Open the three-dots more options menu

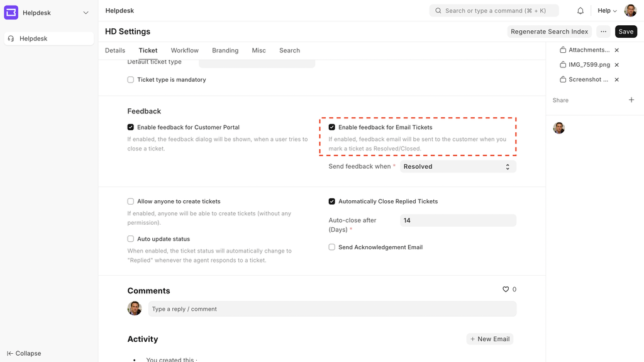click(x=603, y=31)
